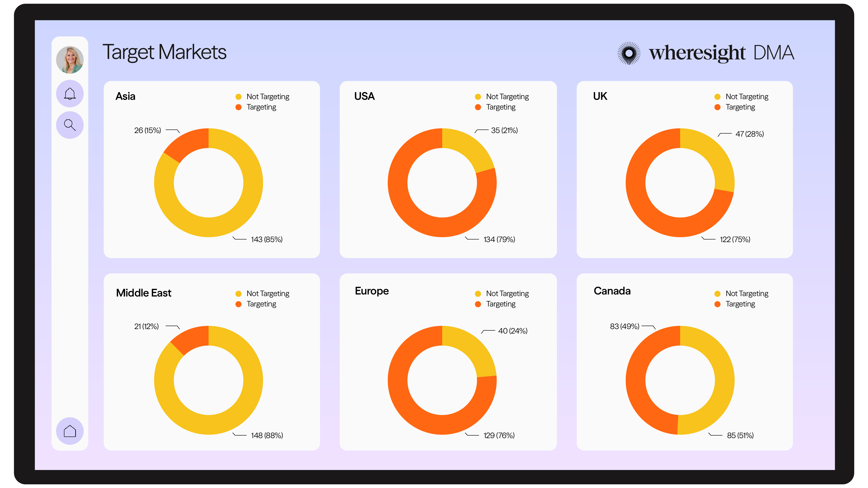Click USA value label 35 (21%)
This screenshot has height=488, width=868.
click(504, 130)
